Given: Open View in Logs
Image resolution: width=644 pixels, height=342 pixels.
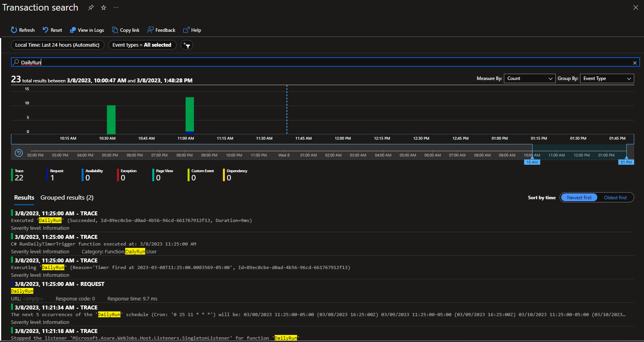Looking at the screenshot, I should pos(87,30).
